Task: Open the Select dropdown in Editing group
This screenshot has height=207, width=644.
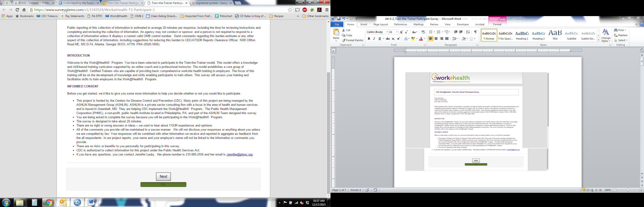Action: pos(621,40)
